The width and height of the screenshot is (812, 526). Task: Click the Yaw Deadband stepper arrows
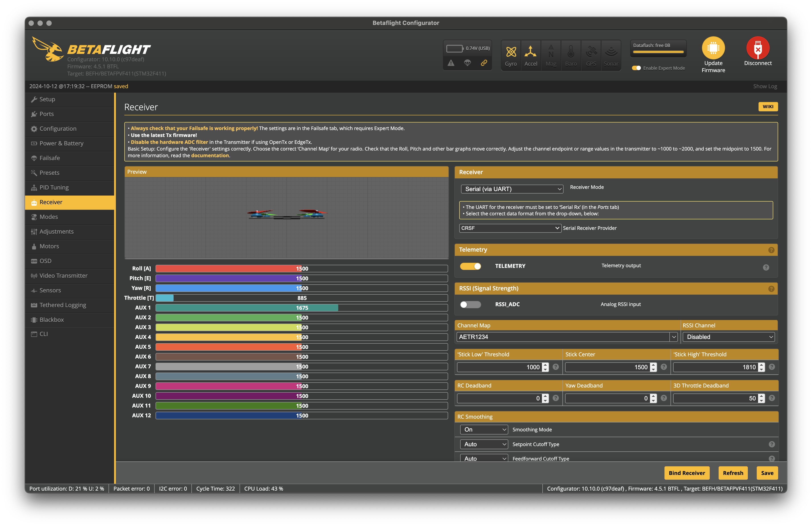click(x=653, y=398)
